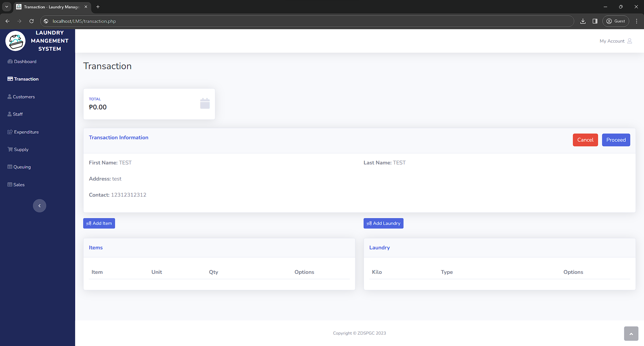Click the laundry system logo icon
The image size is (644, 346).
[15, 41]
